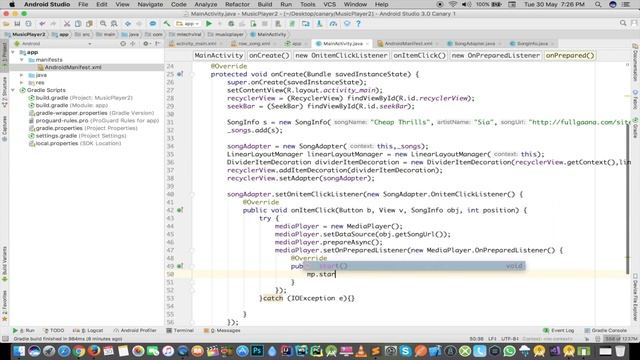Click the Make Project hammer icon
The image size is (640, 360).
167,24
